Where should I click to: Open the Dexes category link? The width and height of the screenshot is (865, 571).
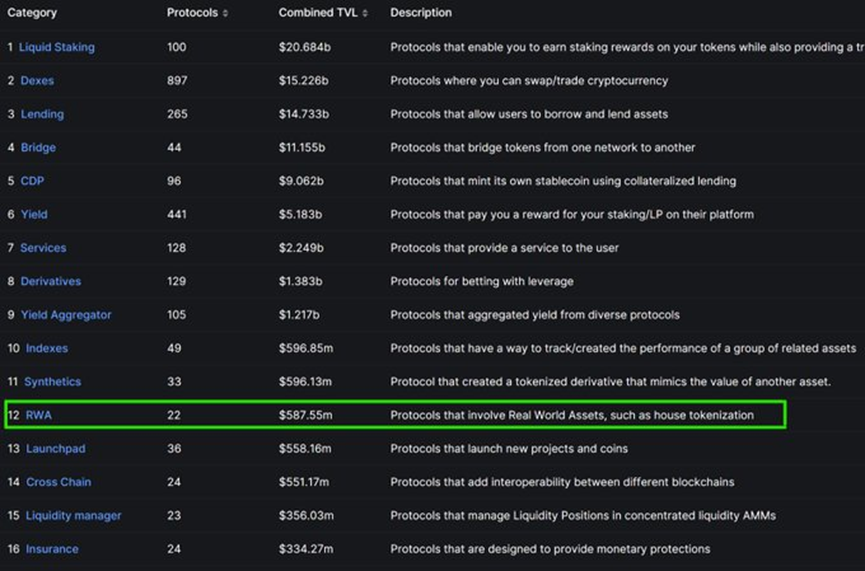pos(37,80)
